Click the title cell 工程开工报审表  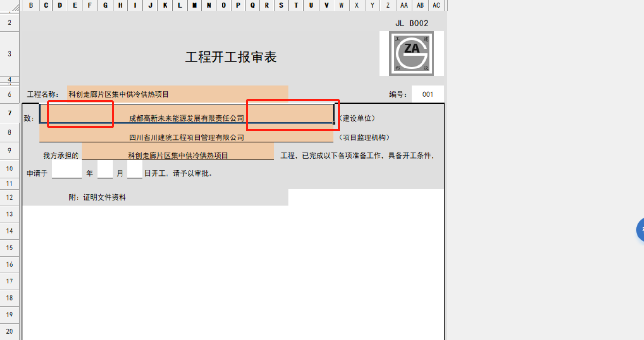tap(231, 57)
